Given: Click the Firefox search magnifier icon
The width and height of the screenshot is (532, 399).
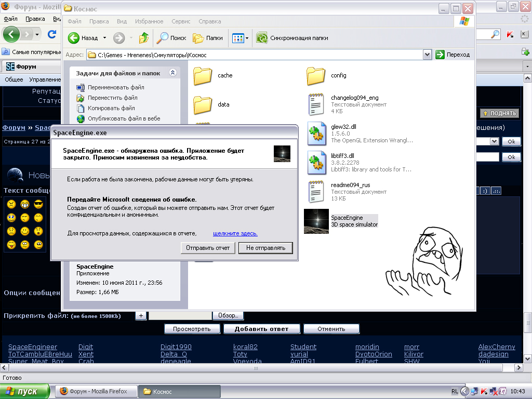Looking at the screenshot, I should 495,34.
